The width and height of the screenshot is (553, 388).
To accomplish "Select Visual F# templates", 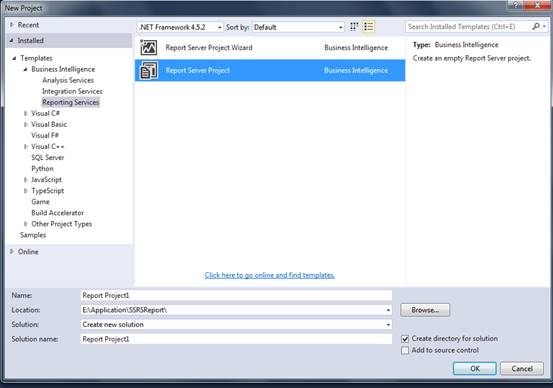I will point(45,135).
